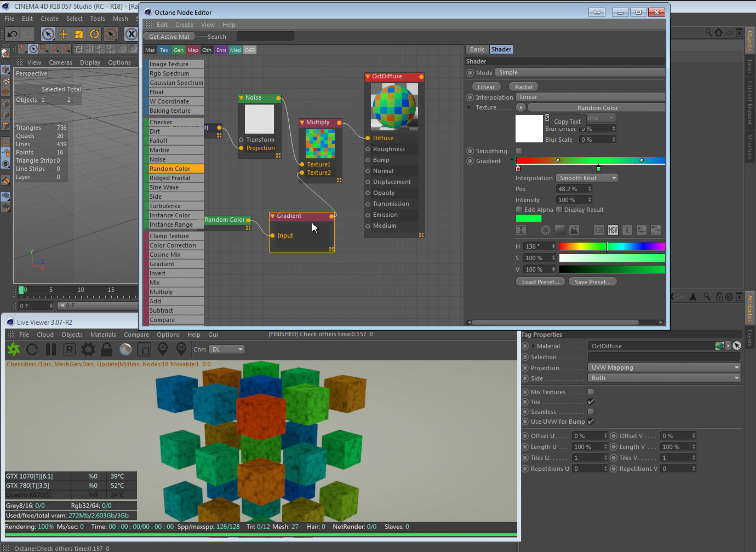Open the Chn DL channel dropdown

tap(227, 350)
